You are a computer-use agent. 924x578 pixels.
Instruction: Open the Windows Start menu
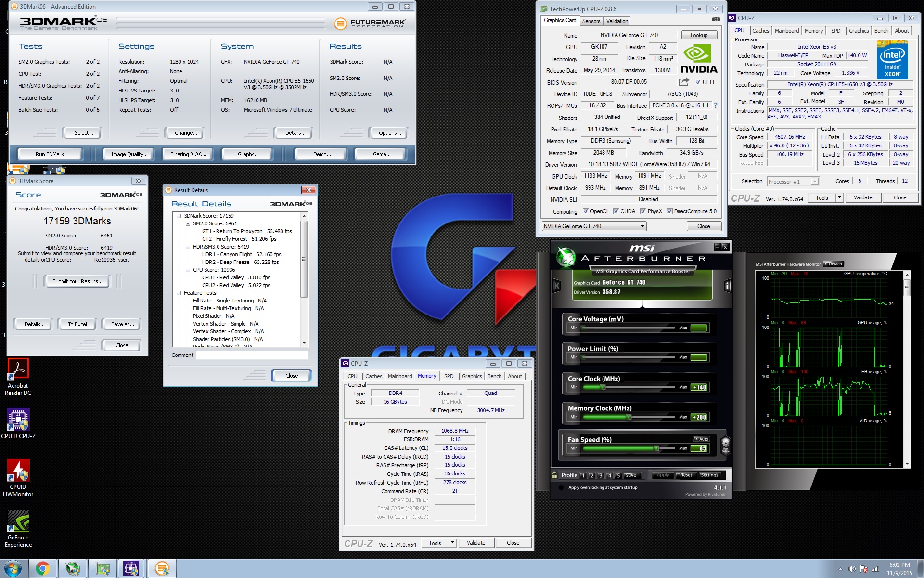(x=13, y=569)
